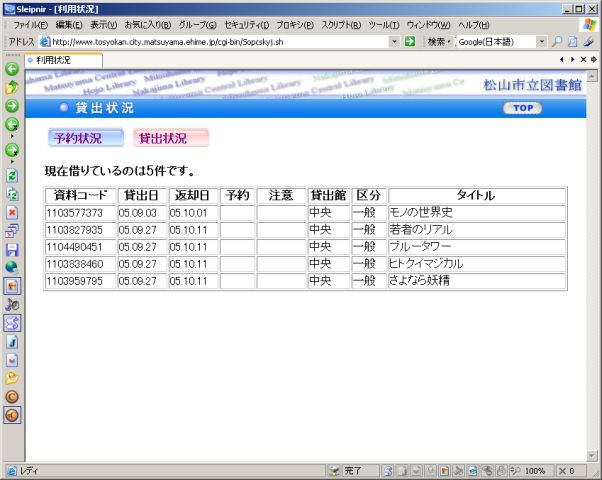The width and height of the screenshot is (602, 480).
Task: Click the highlight brush icon in search bar
Action: coord(588,42)
